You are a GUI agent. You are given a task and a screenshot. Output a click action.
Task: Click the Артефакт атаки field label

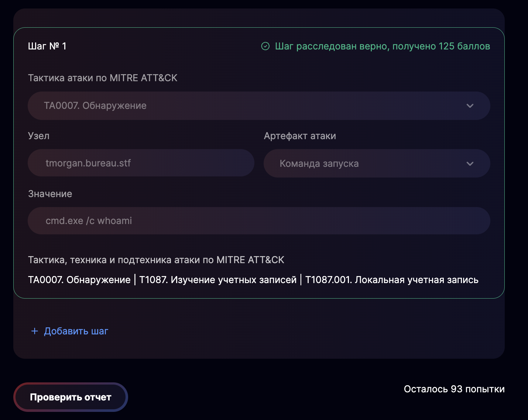300,136
